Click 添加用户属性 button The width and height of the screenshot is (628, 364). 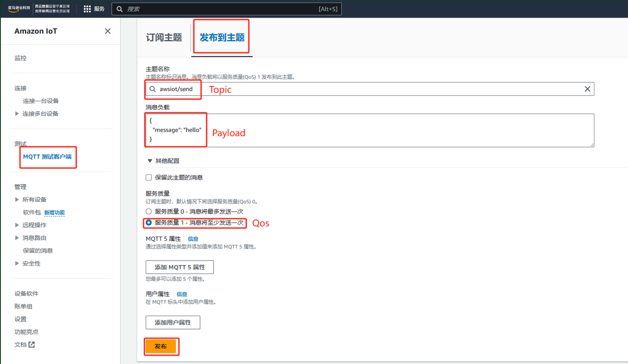[x=173, y=322]
